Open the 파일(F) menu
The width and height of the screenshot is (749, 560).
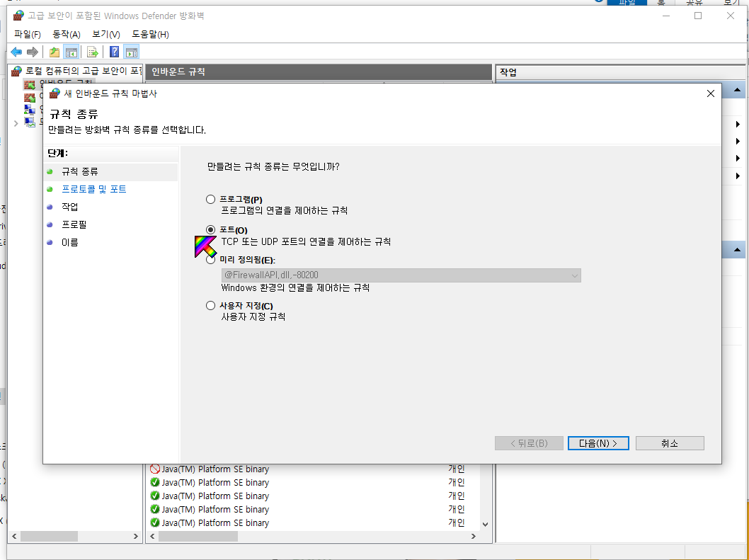(x=27, y=35)
